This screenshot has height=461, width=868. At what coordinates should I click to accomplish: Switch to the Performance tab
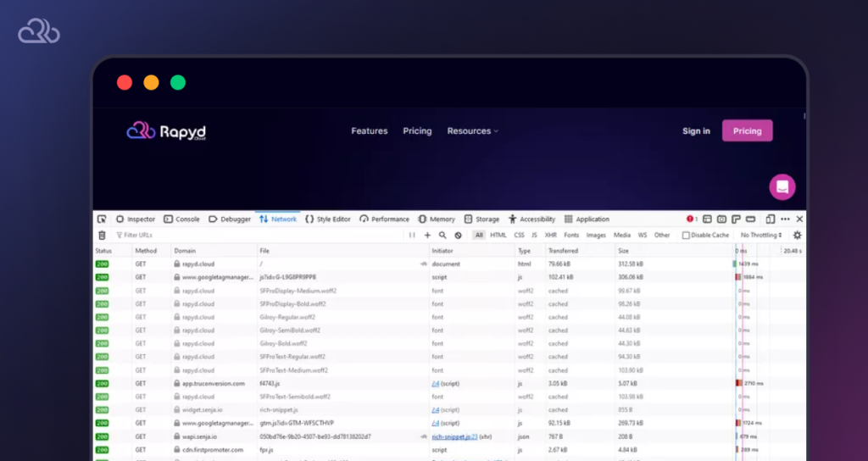[384, 219]
